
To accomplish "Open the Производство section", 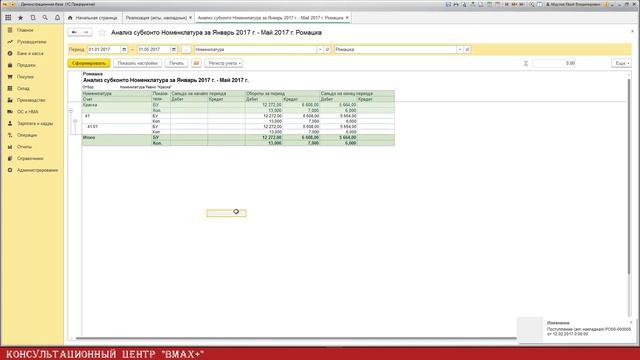I will tap(31, 100).
